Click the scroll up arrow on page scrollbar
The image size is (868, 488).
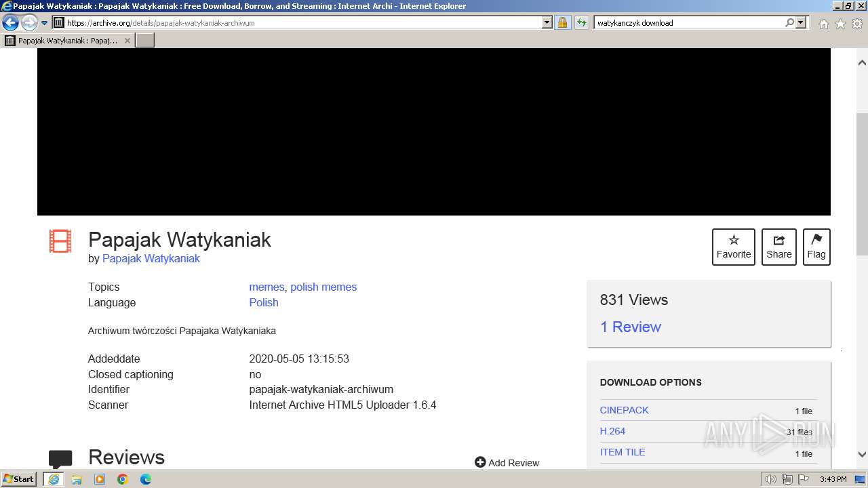click(862, 62)
